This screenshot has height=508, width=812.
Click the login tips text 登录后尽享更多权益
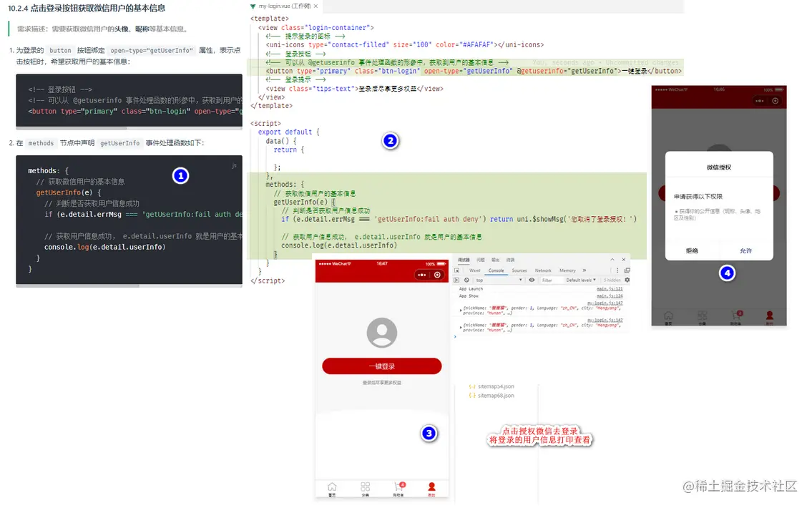[381, 383]
